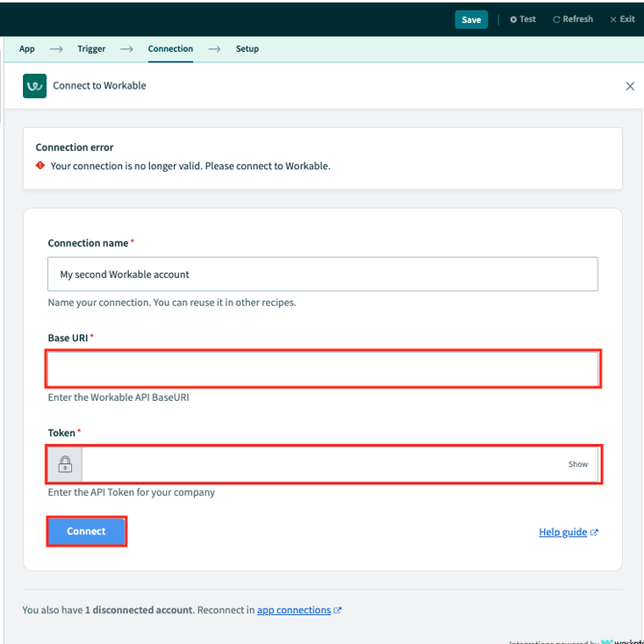
Task: Go to the App step
Action: [27, 49]
